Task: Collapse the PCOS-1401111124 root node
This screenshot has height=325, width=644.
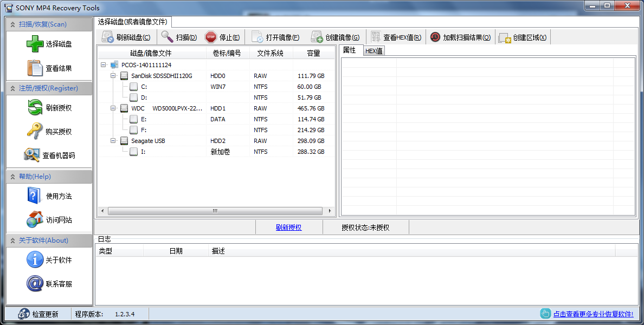Action: (x=103, y=64)
